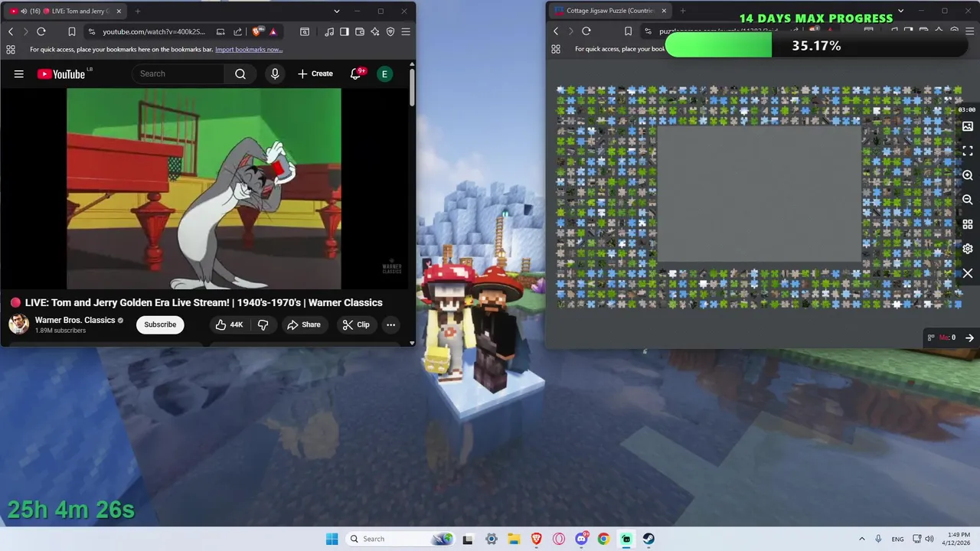Image resolution: width=980 pixels, height=551 pixels.
Task: Click into the YouTube search field
Action: (x=178, y=74)
